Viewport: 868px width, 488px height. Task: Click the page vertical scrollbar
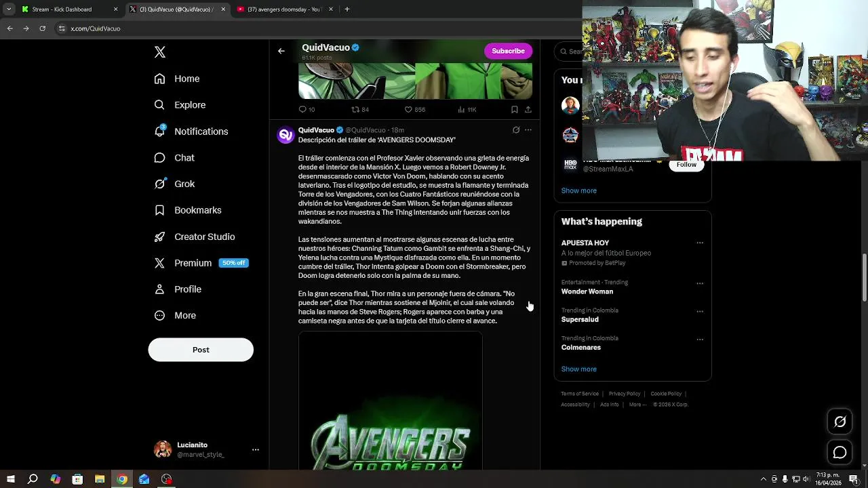pos(864,278)
